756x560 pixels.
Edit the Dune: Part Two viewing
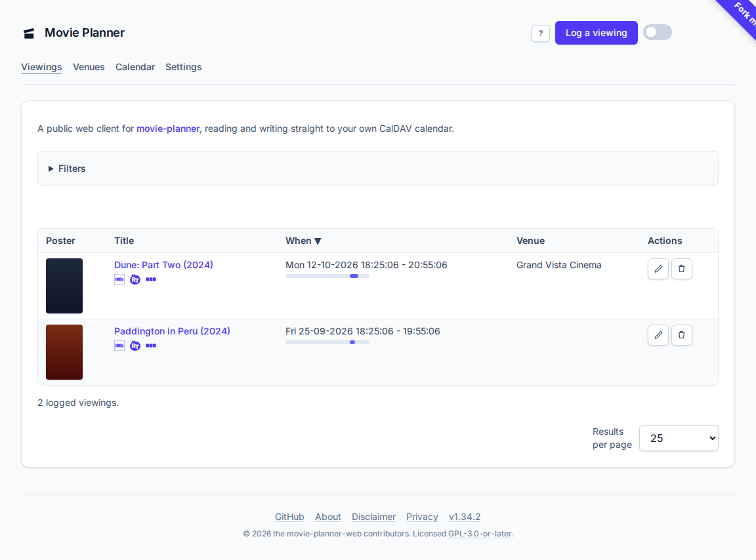[658, 269]
